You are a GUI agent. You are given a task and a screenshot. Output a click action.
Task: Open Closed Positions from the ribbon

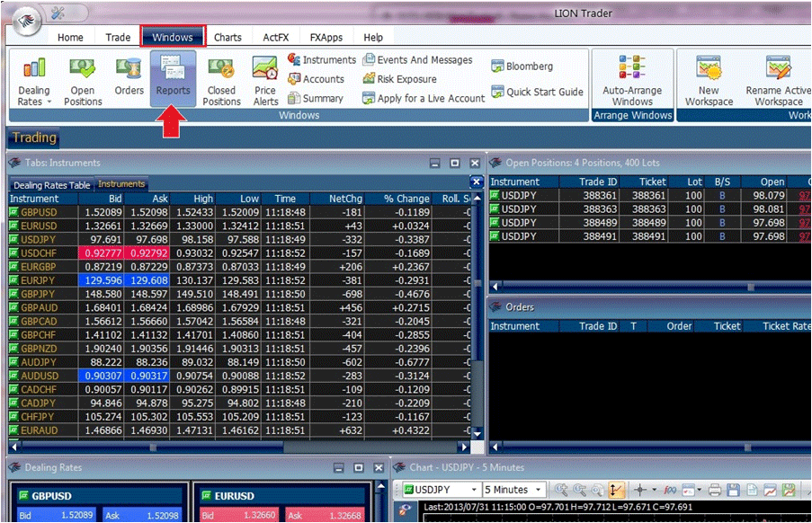pos(221,80)
